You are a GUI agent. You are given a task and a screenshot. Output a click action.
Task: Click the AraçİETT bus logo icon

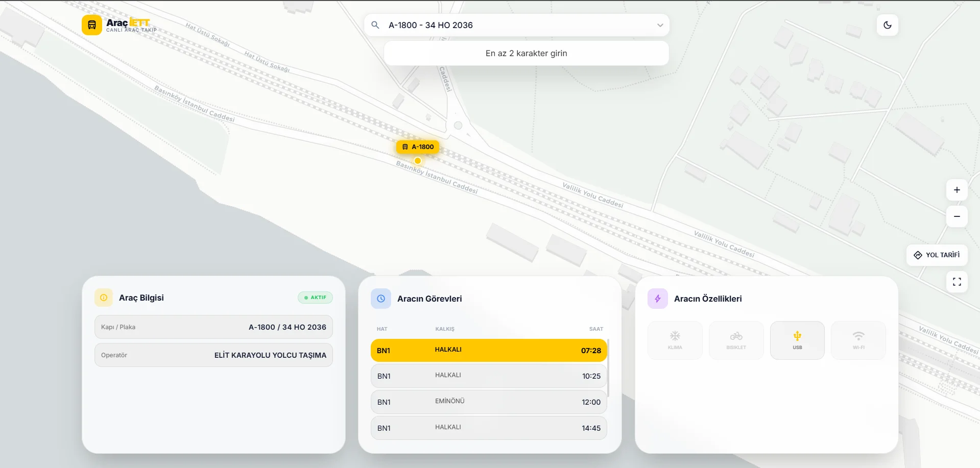(x=92, y=25)
